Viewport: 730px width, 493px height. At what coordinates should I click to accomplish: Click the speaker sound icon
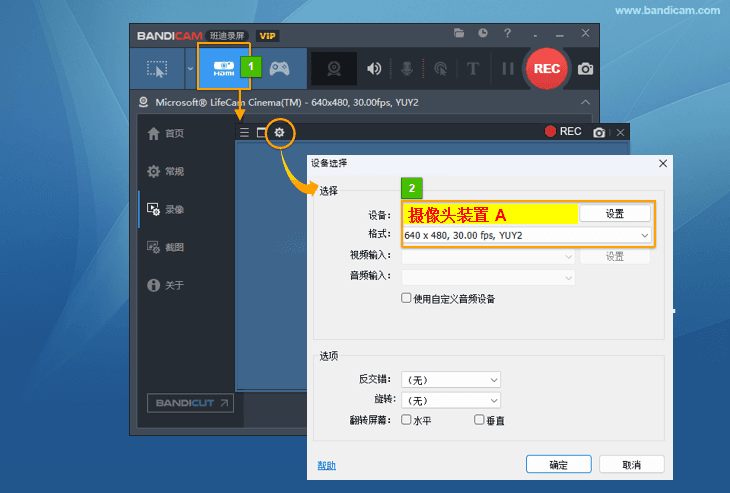tap(374, 69)
